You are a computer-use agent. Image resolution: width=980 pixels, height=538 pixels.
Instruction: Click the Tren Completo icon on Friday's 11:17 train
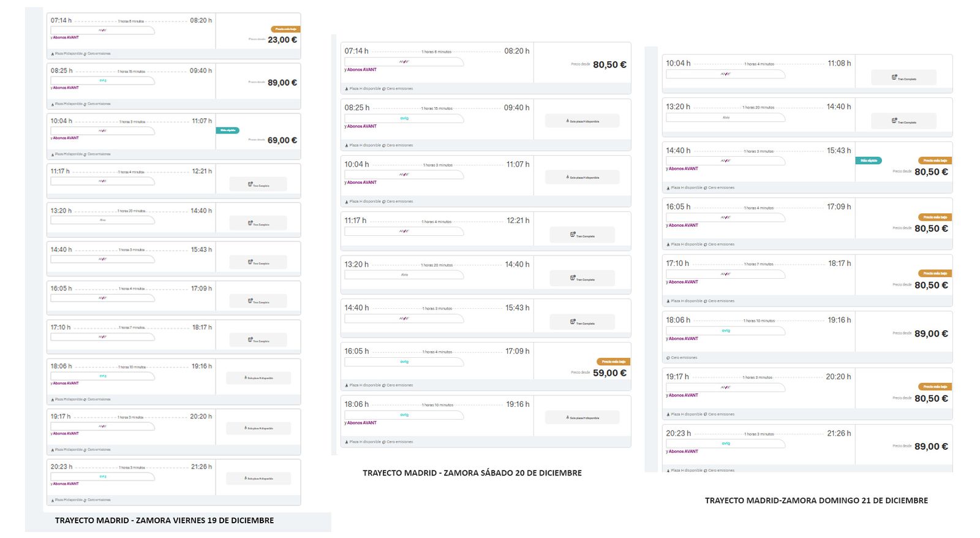(251, 184)
